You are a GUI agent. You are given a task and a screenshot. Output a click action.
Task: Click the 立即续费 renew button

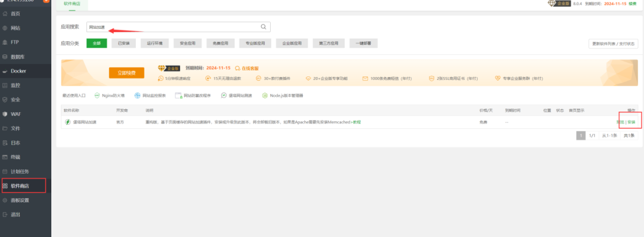click(126, 72)
